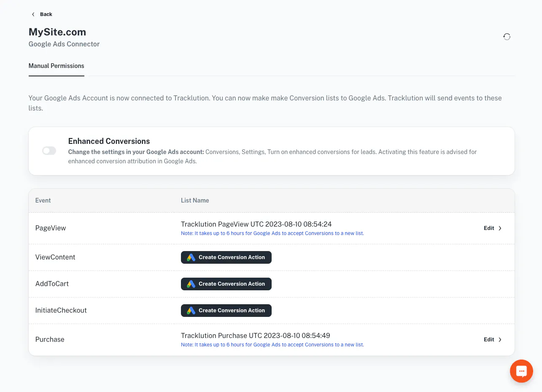Toggle the Enhanced Conversions switch
The height and width of the screenshot is (392, 542).
[x=49, y=151]
